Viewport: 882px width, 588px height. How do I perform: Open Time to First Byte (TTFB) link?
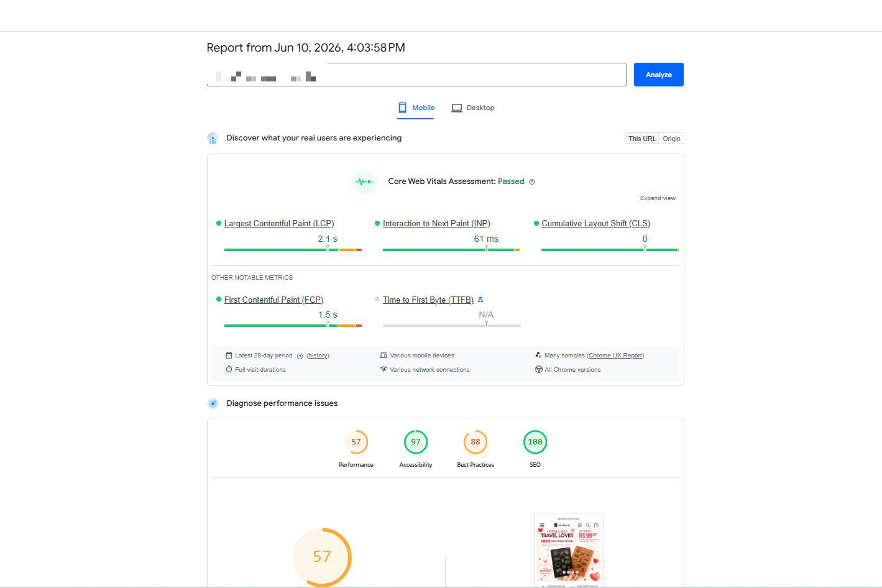tap(428, 300)
